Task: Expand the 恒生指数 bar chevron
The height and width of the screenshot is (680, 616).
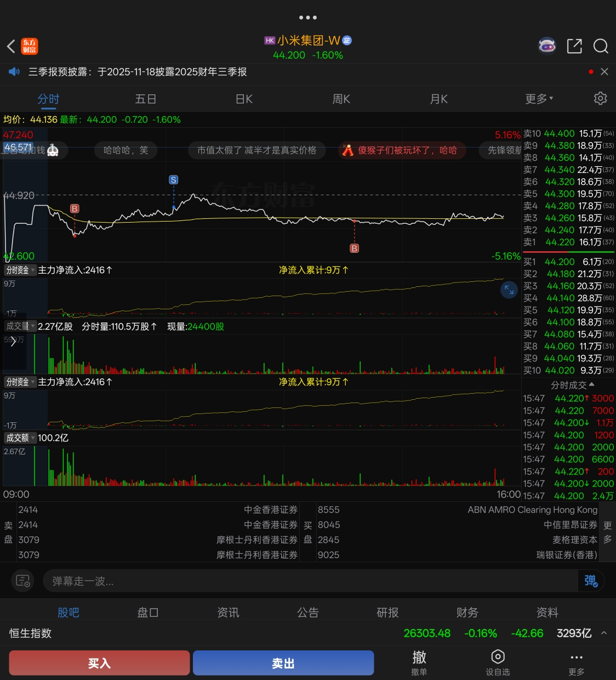Action: click(x=604, y=633)
